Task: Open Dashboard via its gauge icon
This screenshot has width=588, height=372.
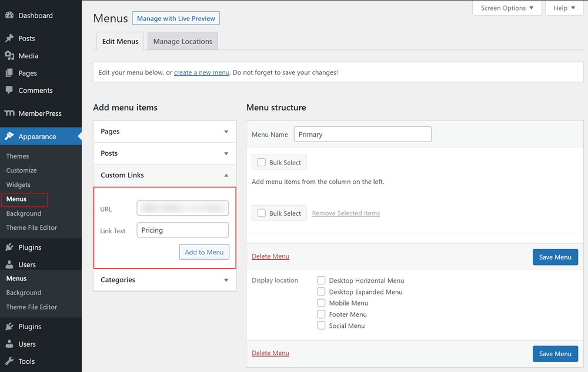Action: 9,15
